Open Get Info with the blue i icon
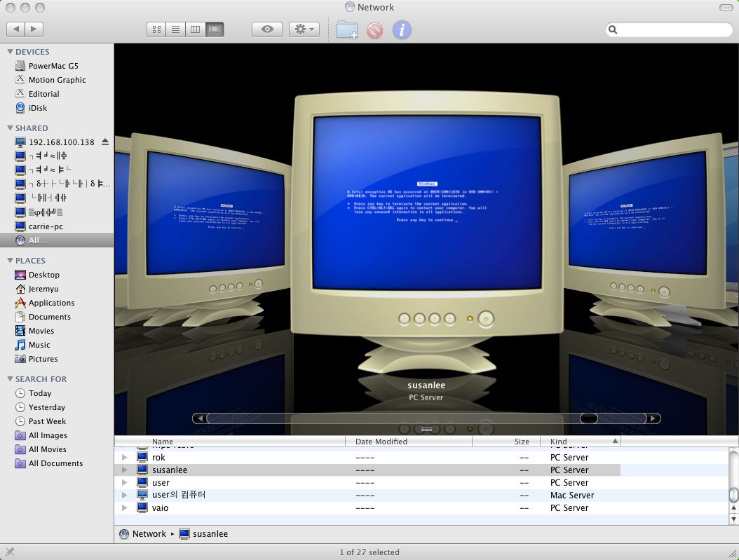739x560 pixels. (402, 29)
